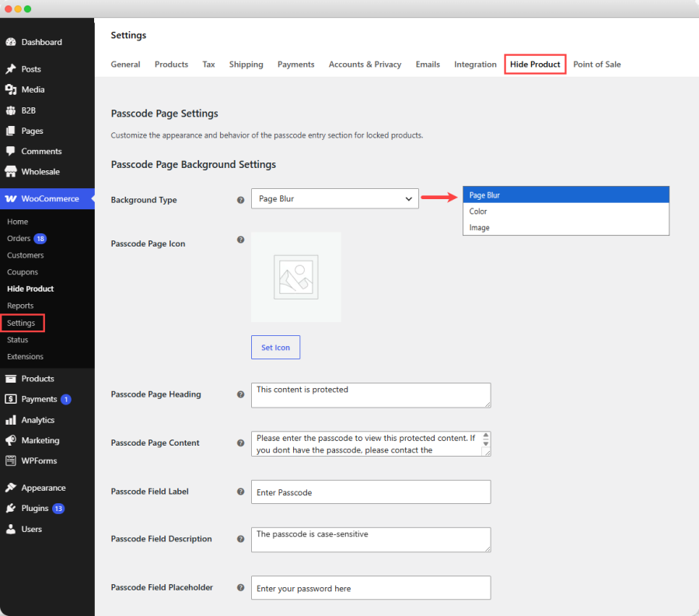Click the Pages icon in sidebar

pyautogui.click(x=11, y=131)
